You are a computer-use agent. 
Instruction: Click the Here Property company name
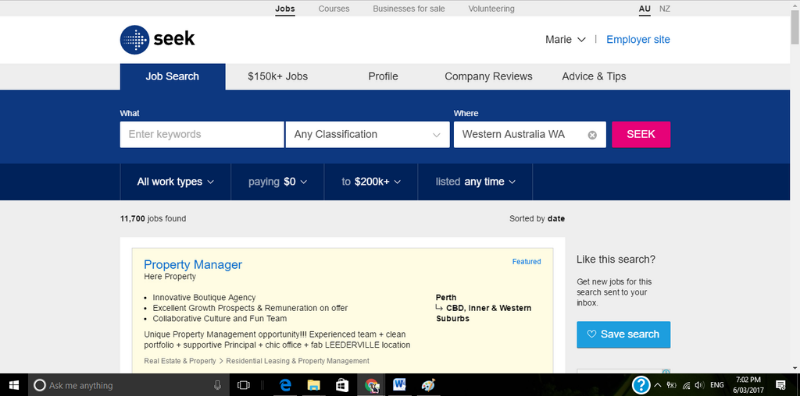170,277
